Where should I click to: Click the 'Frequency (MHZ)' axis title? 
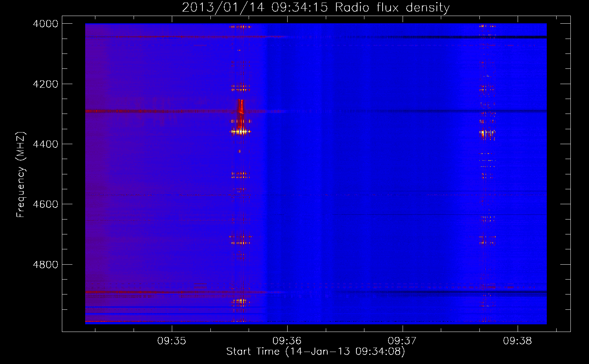point(21,174)
